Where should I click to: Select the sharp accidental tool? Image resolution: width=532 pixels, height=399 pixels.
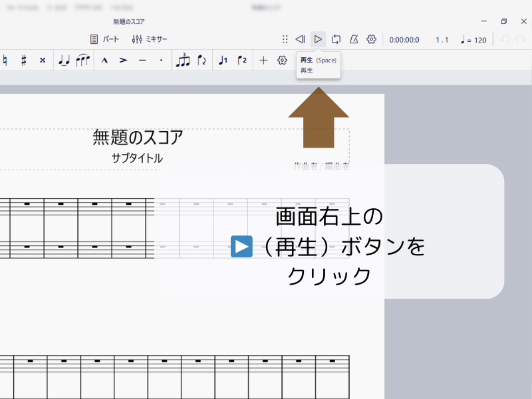coord(23,59)
